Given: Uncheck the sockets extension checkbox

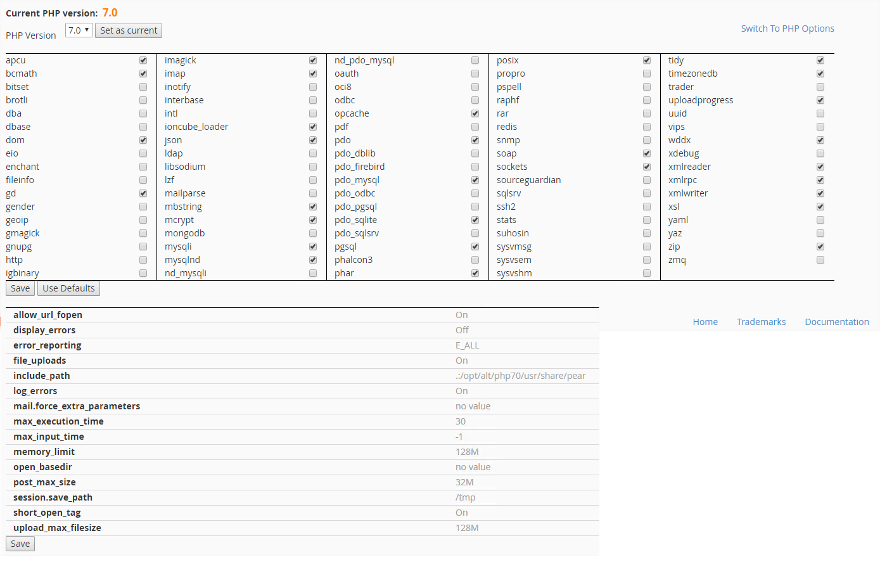Looking at the screenshot, I should 647,167.
